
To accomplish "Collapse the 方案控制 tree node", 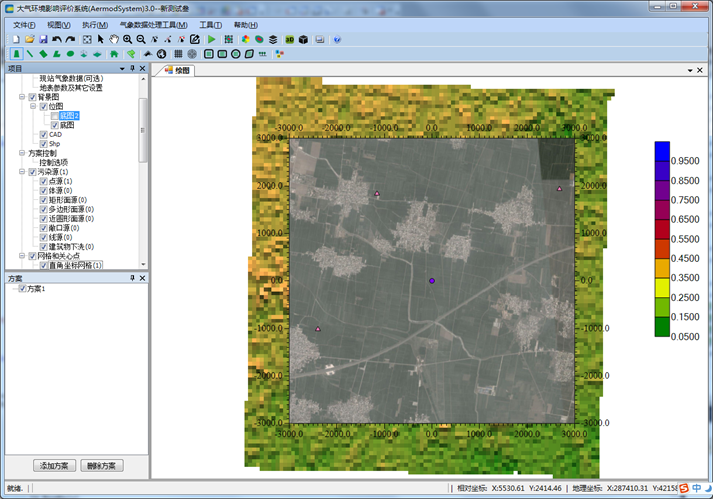I will pyautogui.click(x=23, y=153).
